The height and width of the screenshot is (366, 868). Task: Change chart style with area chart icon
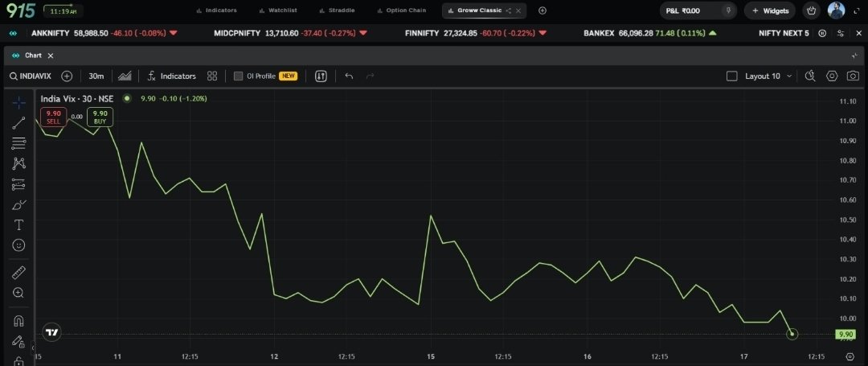125,76
